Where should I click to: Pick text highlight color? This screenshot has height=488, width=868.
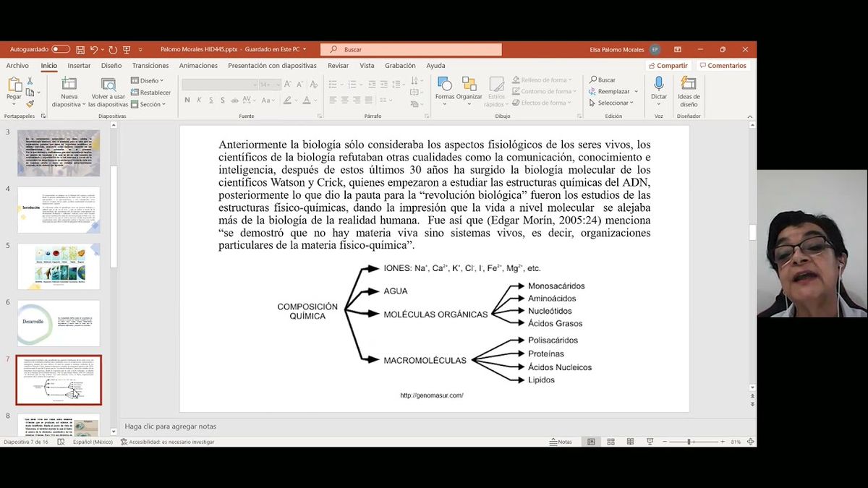coord(287,100)
